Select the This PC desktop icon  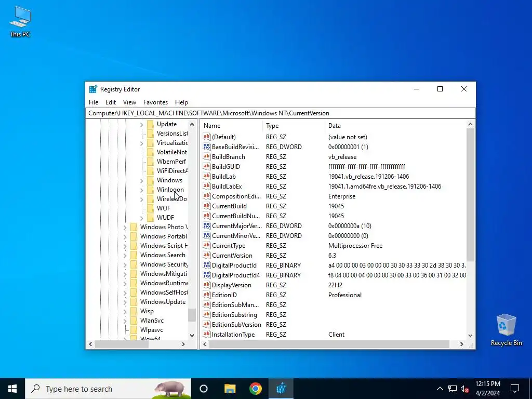(20, 22)
